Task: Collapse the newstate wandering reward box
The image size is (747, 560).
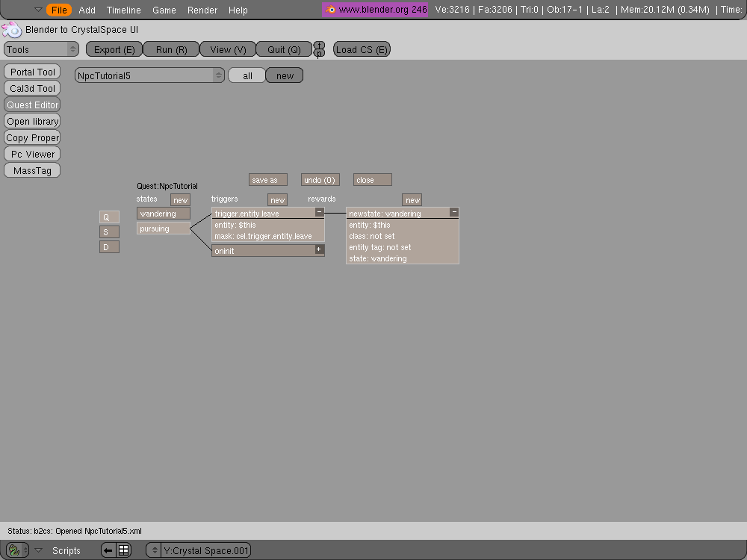Action: coord(453,212)
